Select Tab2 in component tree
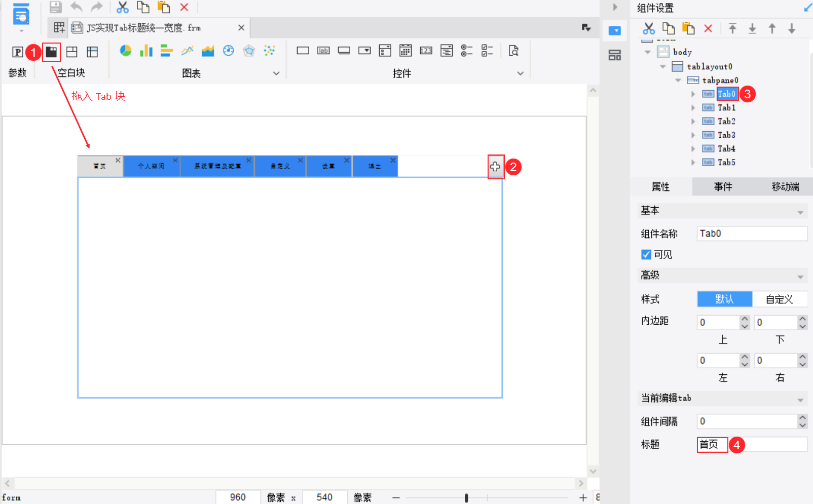Screen dimensions: 813x504 tap(726, 121)
